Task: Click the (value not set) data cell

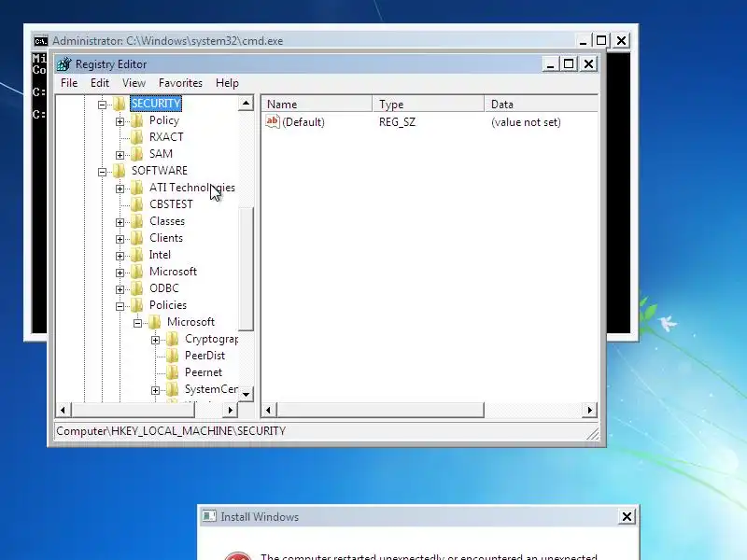Action: pos(526,122)
